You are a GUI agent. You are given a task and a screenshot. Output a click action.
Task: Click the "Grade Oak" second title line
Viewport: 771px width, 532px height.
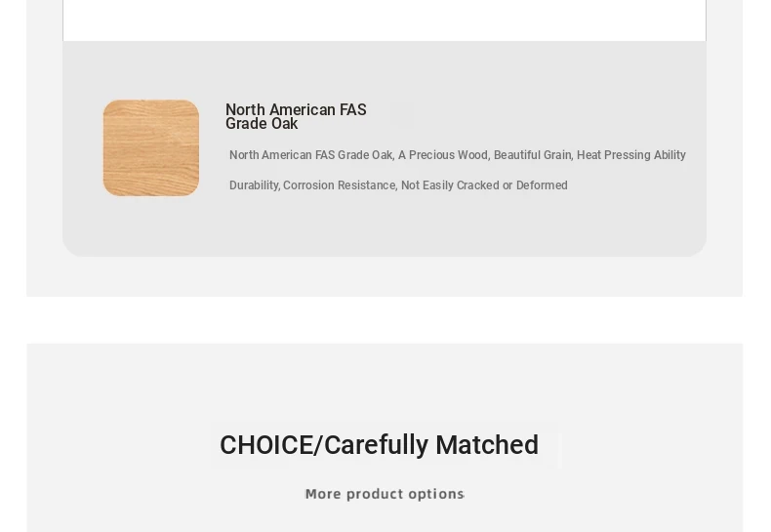click(262, 124)
